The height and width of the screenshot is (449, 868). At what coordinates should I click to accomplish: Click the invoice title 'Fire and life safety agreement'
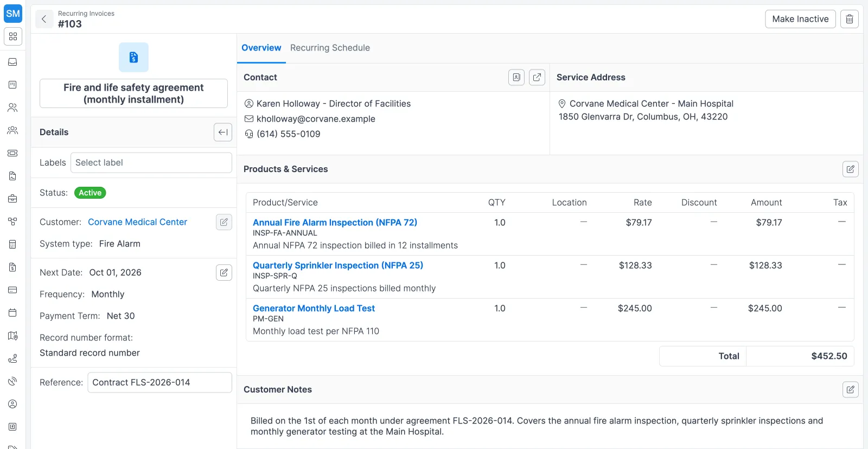(133, 93)
